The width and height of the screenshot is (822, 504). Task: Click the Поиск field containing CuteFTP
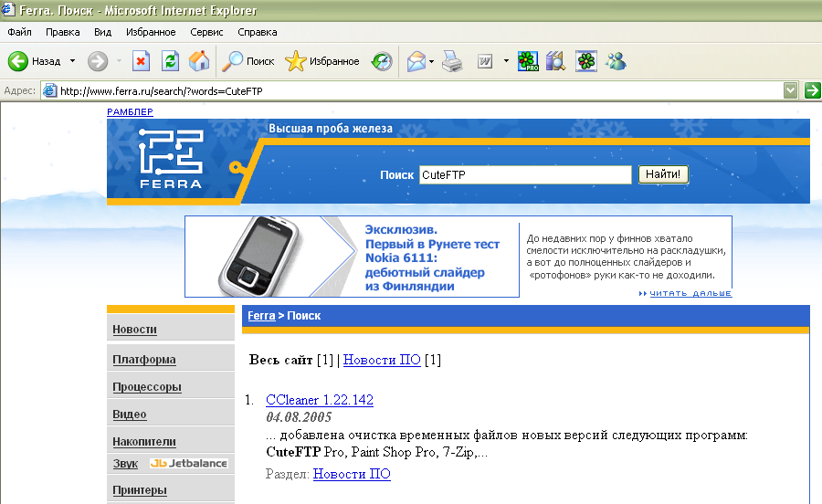(x=525, y=175)
